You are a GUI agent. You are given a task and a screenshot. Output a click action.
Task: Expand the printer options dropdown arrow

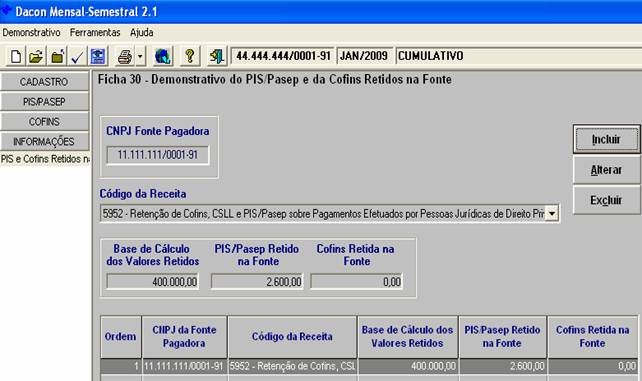click(x=140, y=56)
